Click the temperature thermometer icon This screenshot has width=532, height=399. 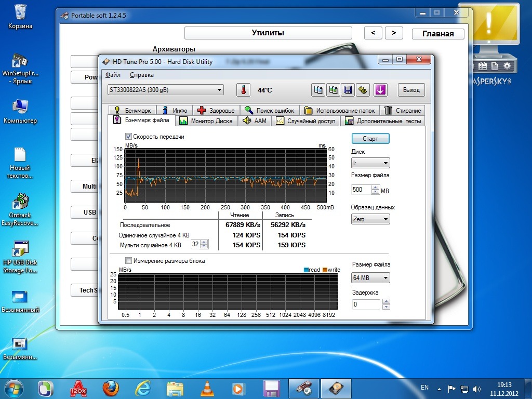(243, 90)
